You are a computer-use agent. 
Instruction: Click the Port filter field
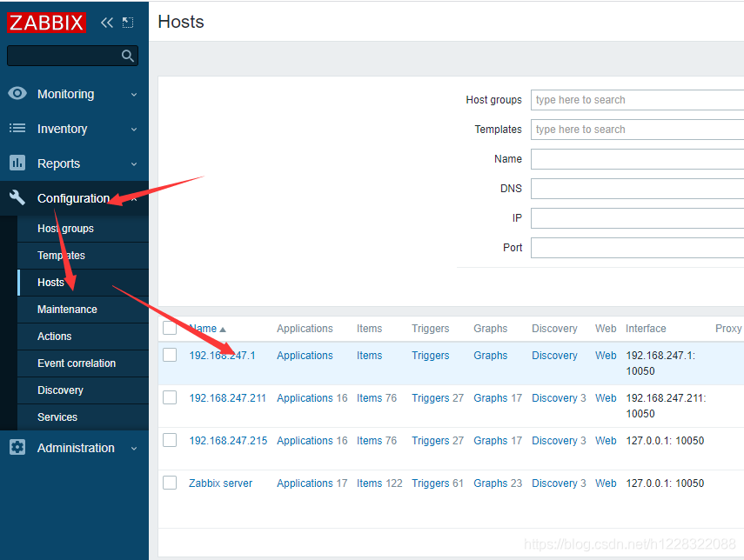tap(637, 248)
